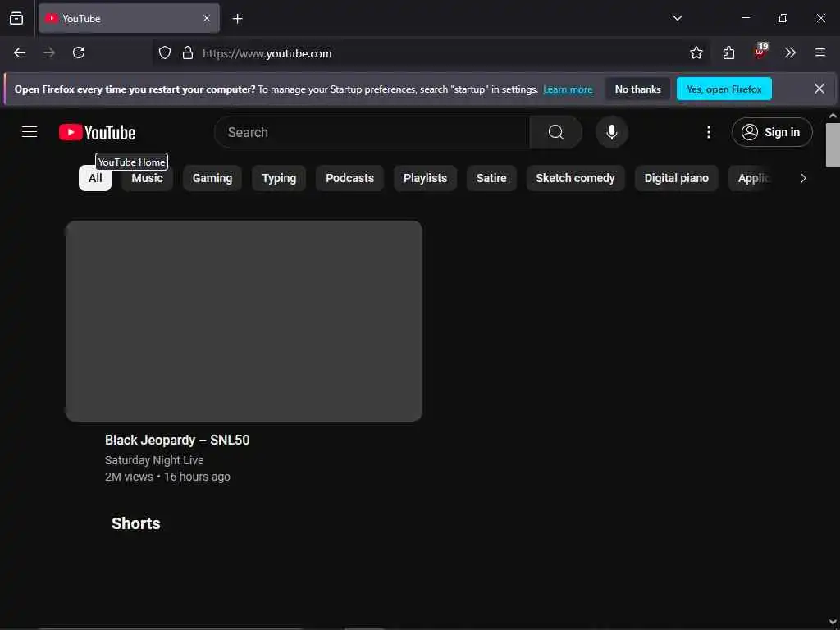This screenshot has width=840, height=630.
Task: Select the Sketch comedy filter chip
Action: click(575, 178)
